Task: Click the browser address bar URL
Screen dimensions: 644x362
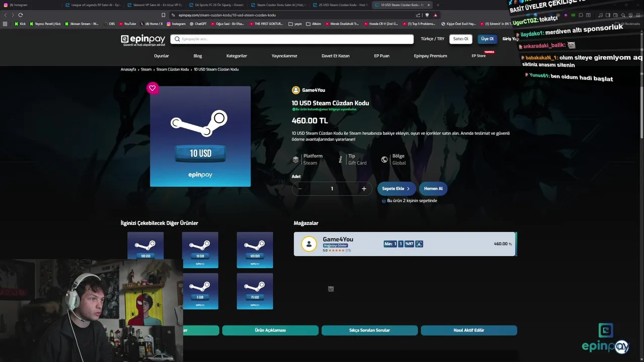Action: pyautogui.click(x=227, y=15)
